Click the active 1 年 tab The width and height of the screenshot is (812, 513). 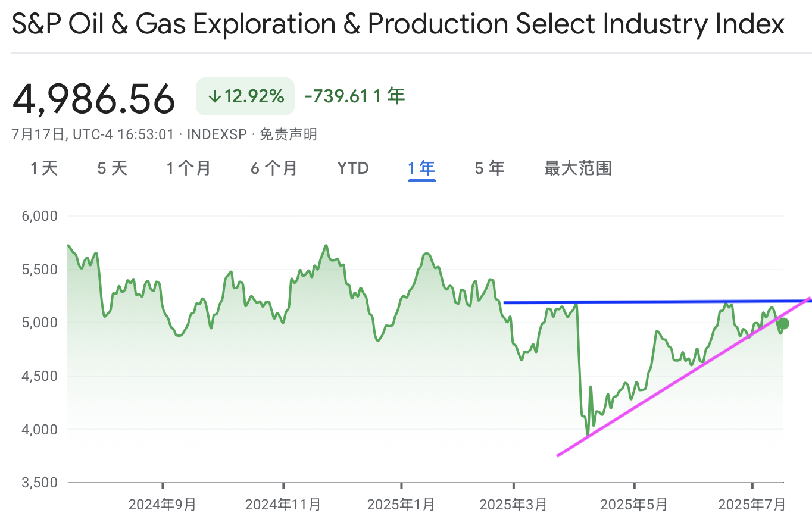click(422, 168)
